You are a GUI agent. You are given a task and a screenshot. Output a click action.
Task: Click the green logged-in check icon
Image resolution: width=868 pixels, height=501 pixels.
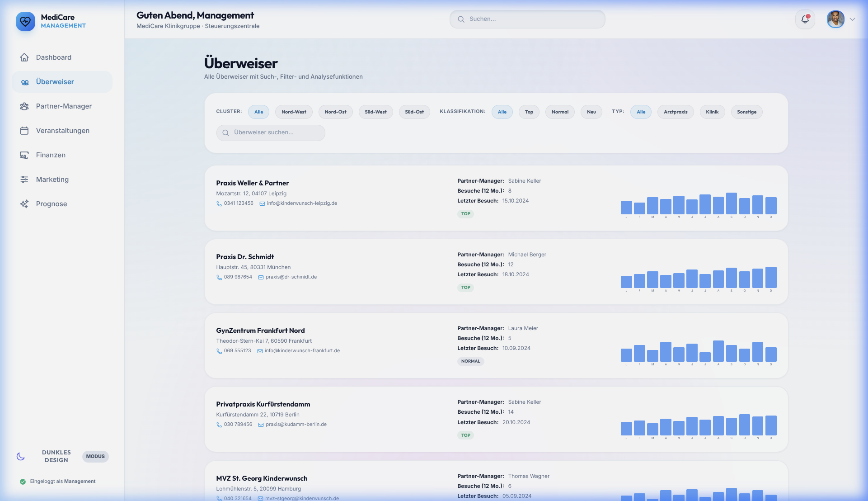[23, 482]
